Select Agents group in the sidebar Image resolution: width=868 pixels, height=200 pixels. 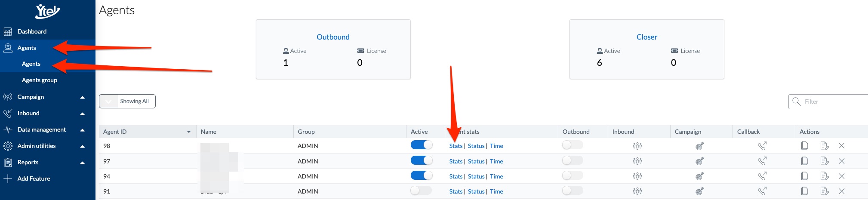point(40,80)
